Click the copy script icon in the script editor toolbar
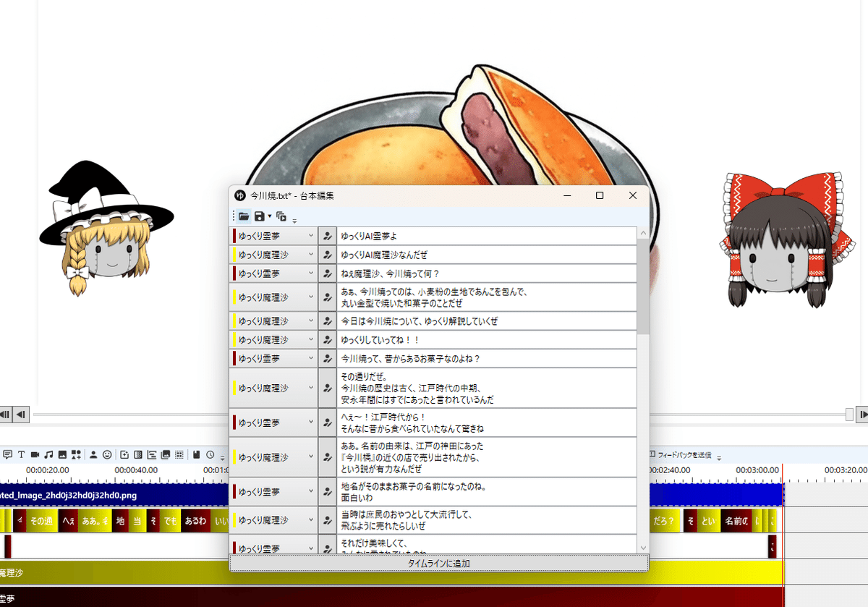The height and width of the screenshot is (607, 868). [x=281, y=216]
